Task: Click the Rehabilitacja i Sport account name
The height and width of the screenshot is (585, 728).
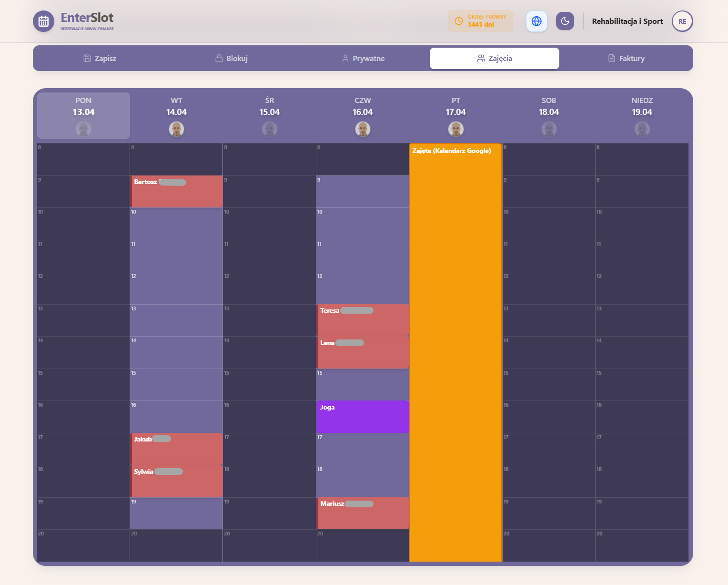Action: (627, 21)
